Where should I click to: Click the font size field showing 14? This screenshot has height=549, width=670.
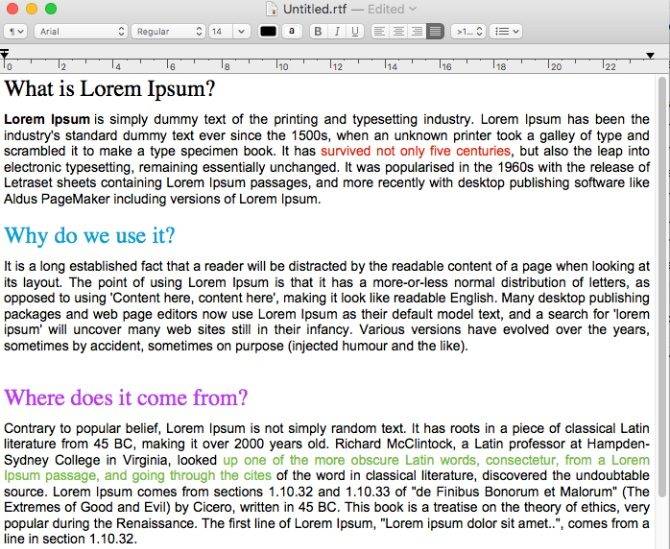click(x=220, y=31)
